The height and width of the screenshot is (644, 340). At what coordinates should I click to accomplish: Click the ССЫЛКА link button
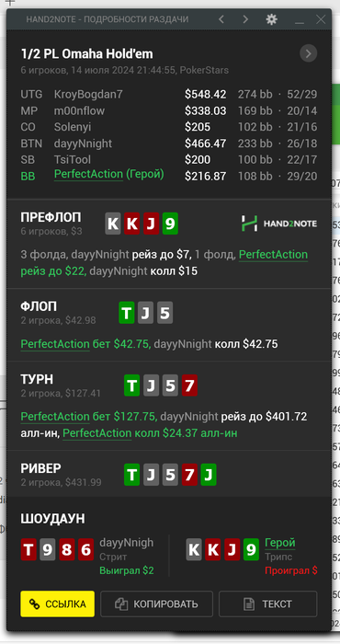[x=57, y=604]
